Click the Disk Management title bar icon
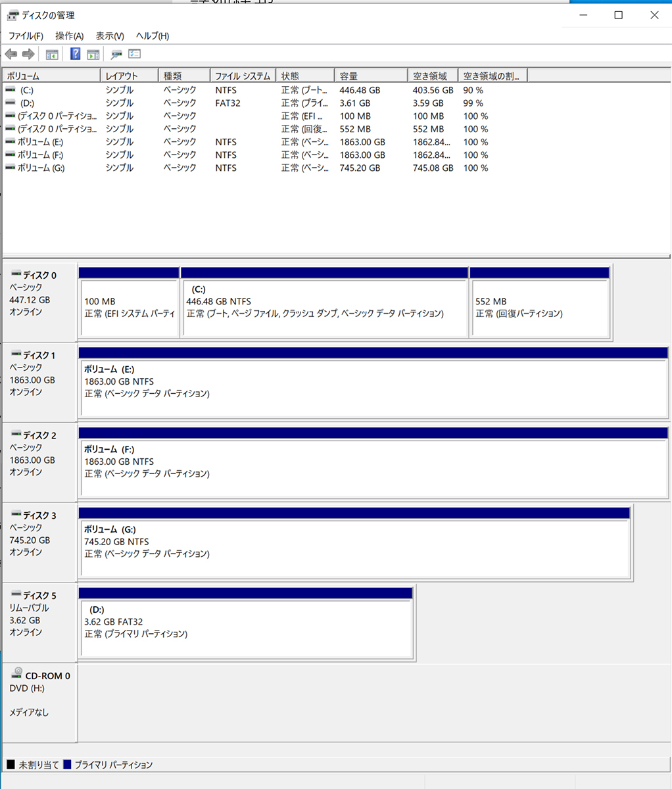The image size is (672, 789). 13,15
